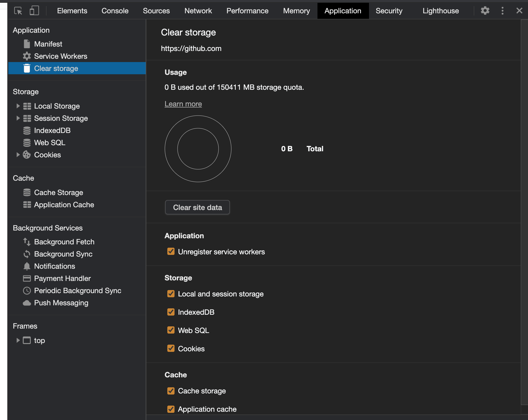Viewport: 528px width, 420px height.
Task: Expand the Local Storage tree
Action: 18,106
